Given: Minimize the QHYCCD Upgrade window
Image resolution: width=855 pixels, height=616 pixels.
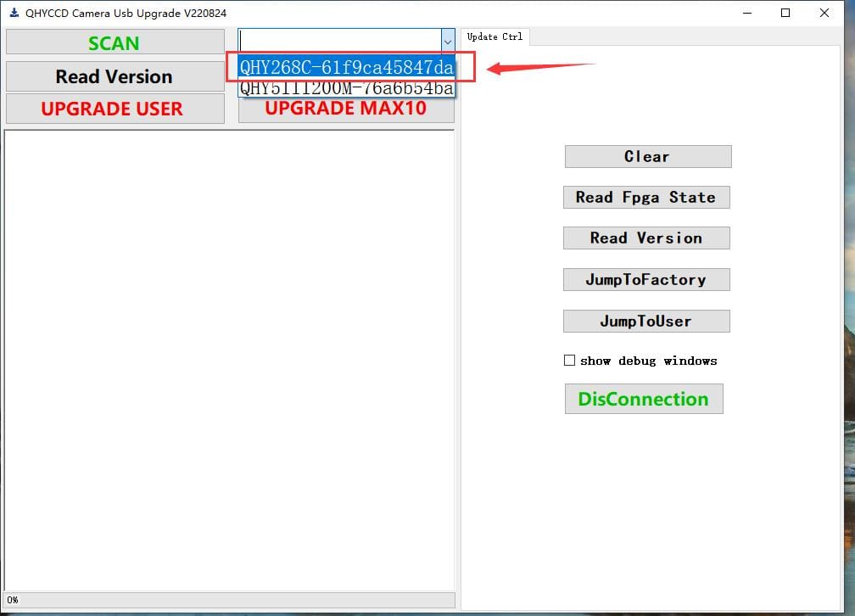Looking at the screenshot, I should (747, 13).
